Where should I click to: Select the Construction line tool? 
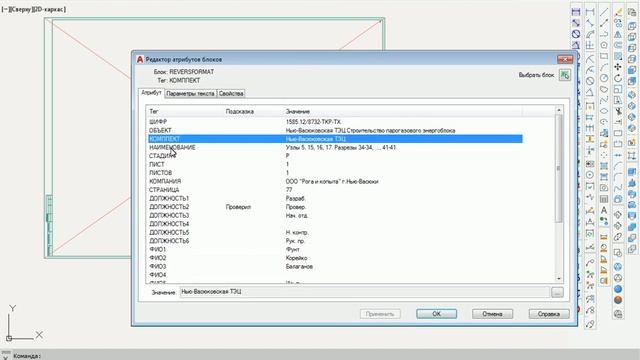(x=604, y=23)
